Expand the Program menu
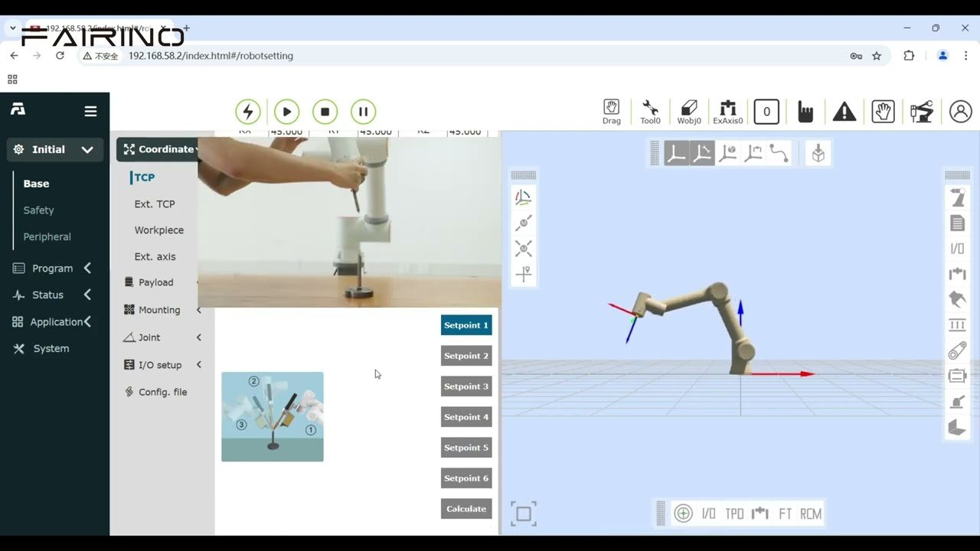 coord(52,268)
